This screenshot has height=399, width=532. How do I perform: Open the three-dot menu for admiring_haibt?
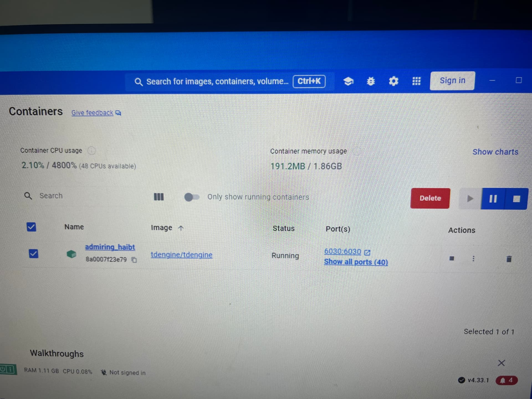point(473,259)
